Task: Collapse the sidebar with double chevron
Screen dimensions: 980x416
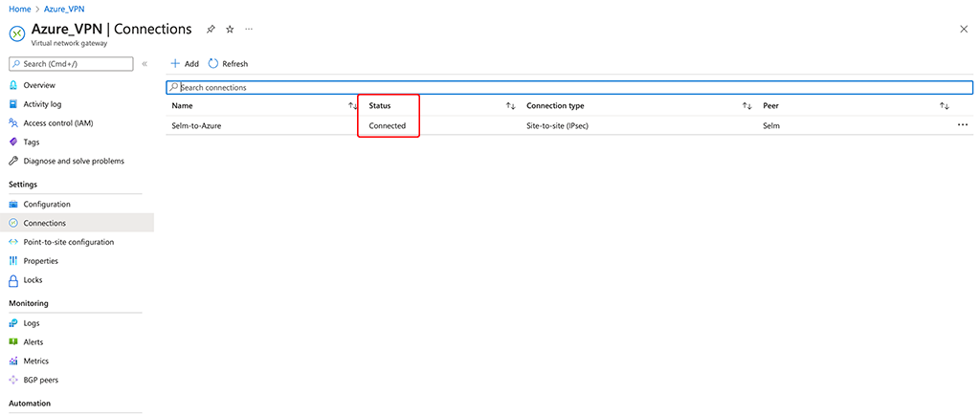Action: click(145, 64)
